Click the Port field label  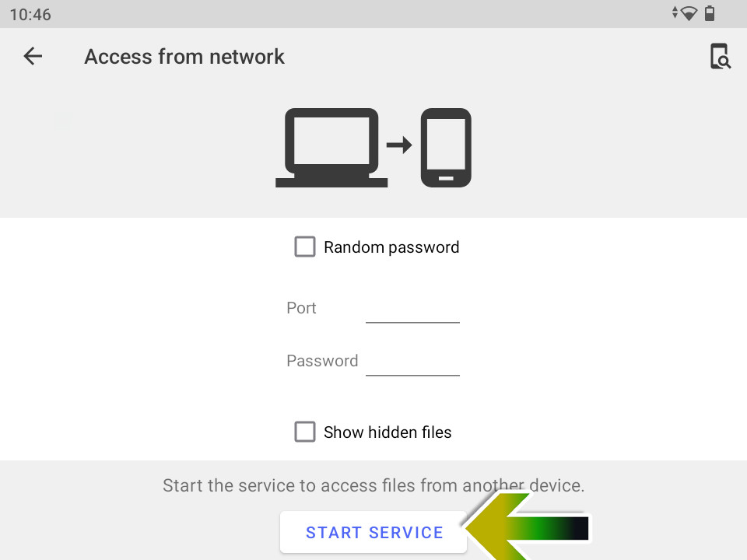click(301, 308)
